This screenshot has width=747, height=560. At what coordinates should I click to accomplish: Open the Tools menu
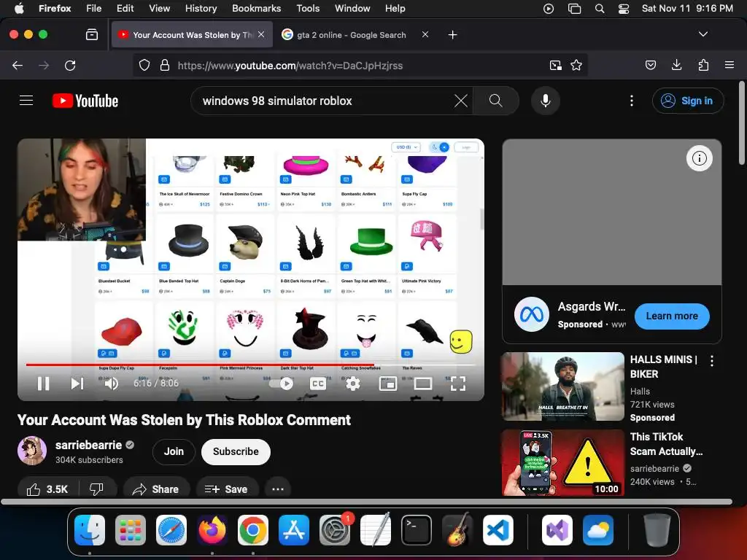(308, 8)
